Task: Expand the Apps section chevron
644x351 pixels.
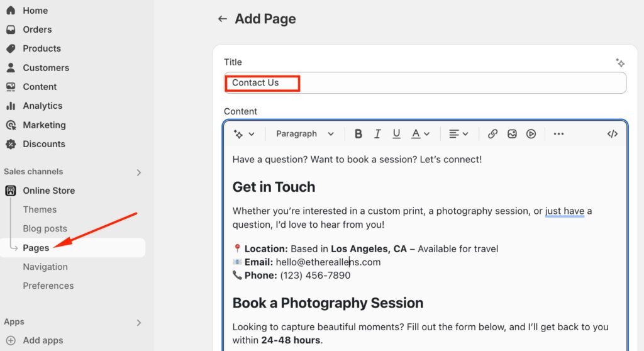Action: tap(139, 323)
